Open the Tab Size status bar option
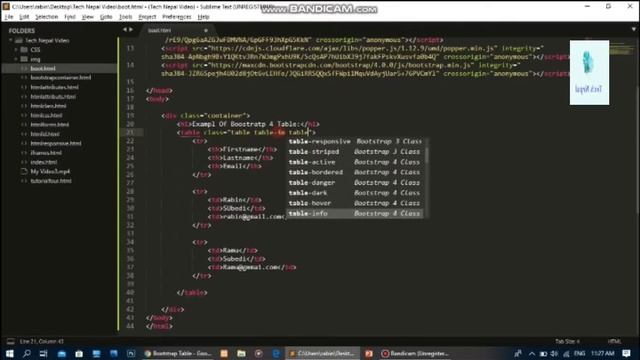Image resolution: width=640 pixels, height=360 pixels. click(567, 341)
